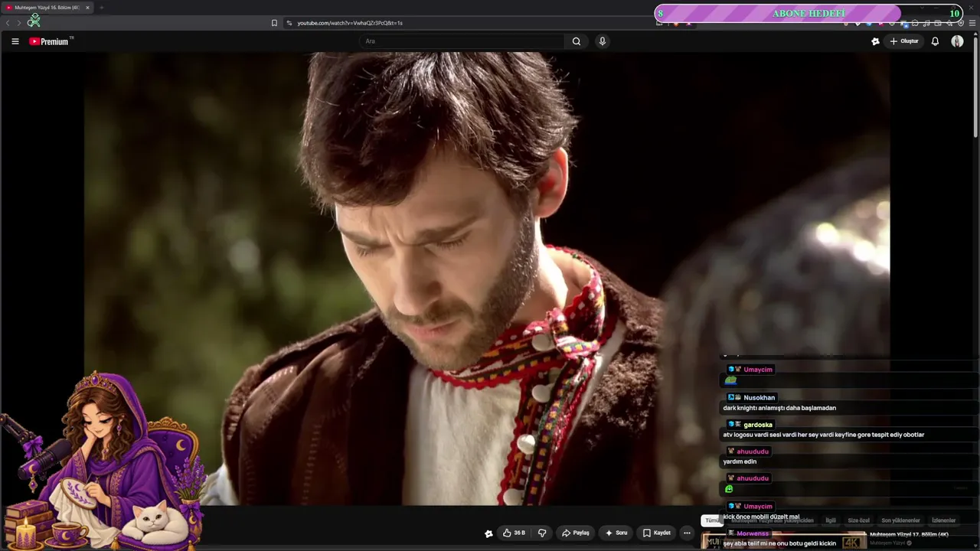
Task: Select the Size özel filter chip
Action: click(x=858, y=520)
